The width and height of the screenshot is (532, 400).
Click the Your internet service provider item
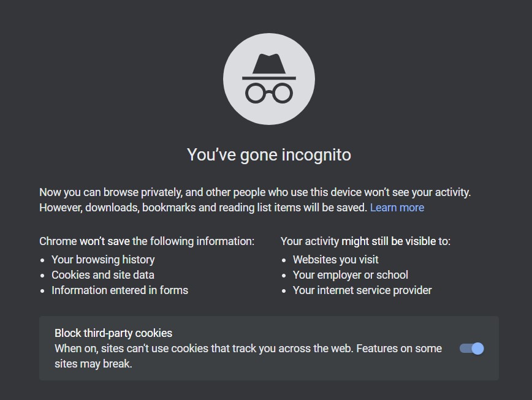[362, 290]
